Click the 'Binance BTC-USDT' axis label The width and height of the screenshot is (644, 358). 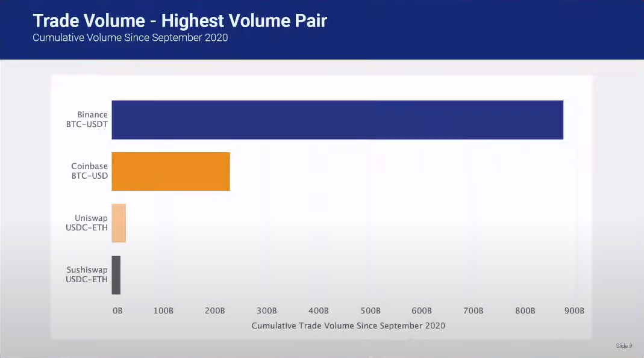[x=87, y=119]
